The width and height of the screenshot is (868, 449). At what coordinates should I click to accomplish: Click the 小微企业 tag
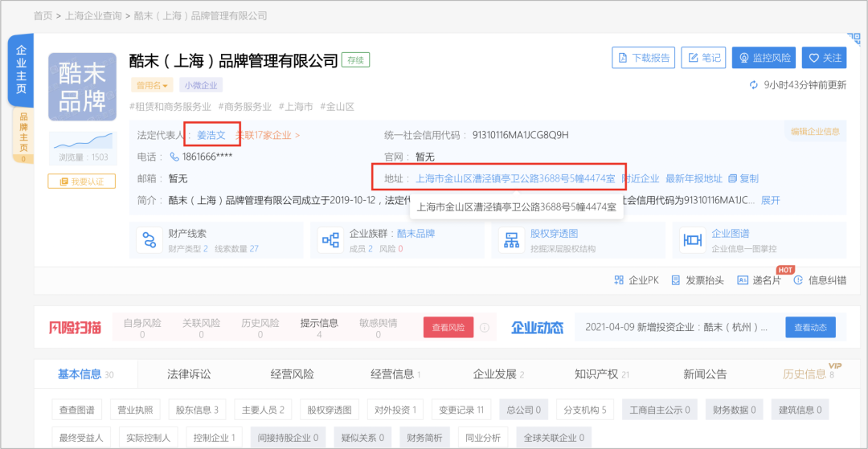200,85
